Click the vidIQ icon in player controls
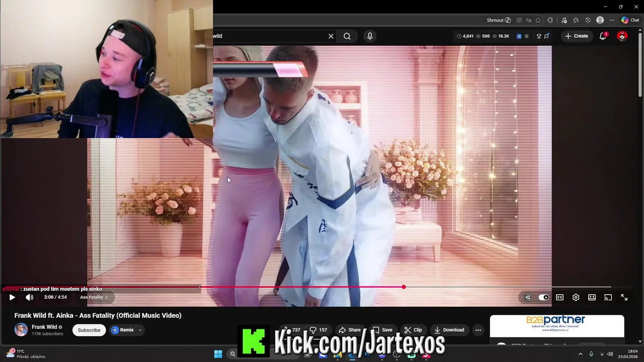 [527, 297]
